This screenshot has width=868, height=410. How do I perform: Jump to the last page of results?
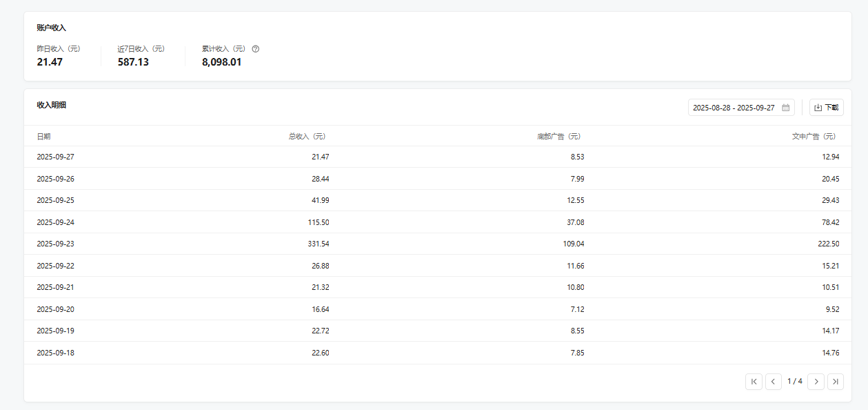(x=836, y=382)
